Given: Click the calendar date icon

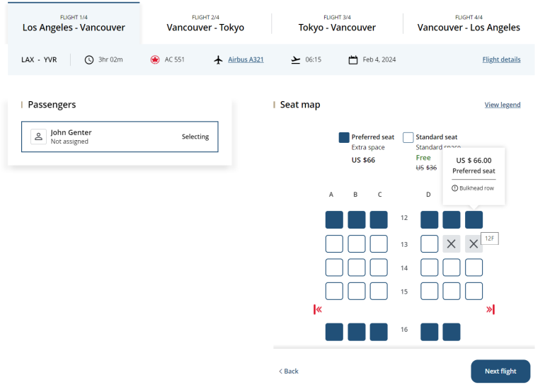Looking at the screenshot, I should click(x=353, y=60).
